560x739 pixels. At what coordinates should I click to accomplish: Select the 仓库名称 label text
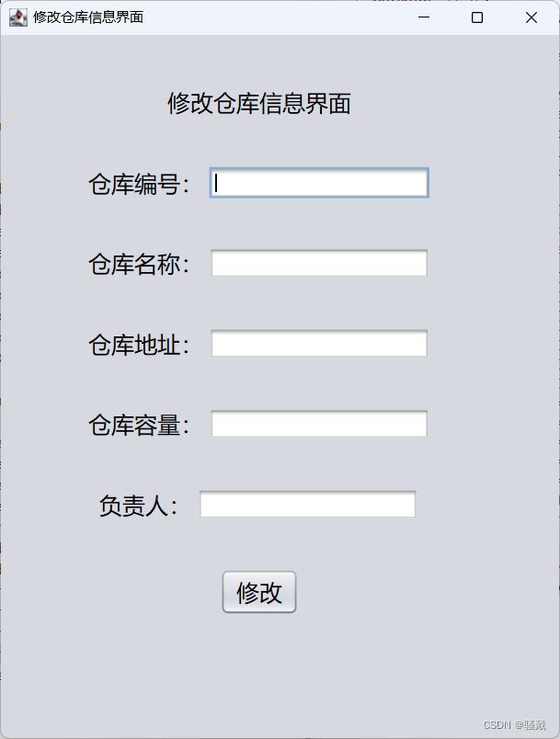(135, 262)
